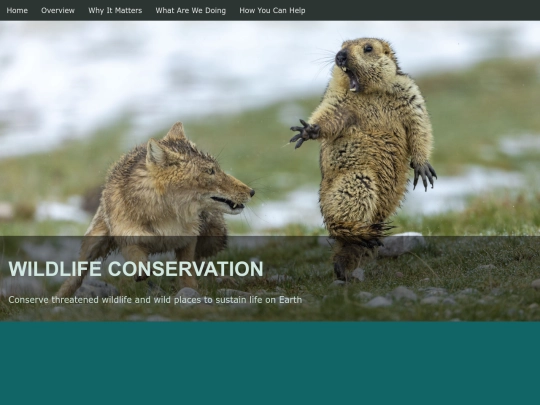
Task: Open the Why It Matters link
Action: click(x=115, y=10)
